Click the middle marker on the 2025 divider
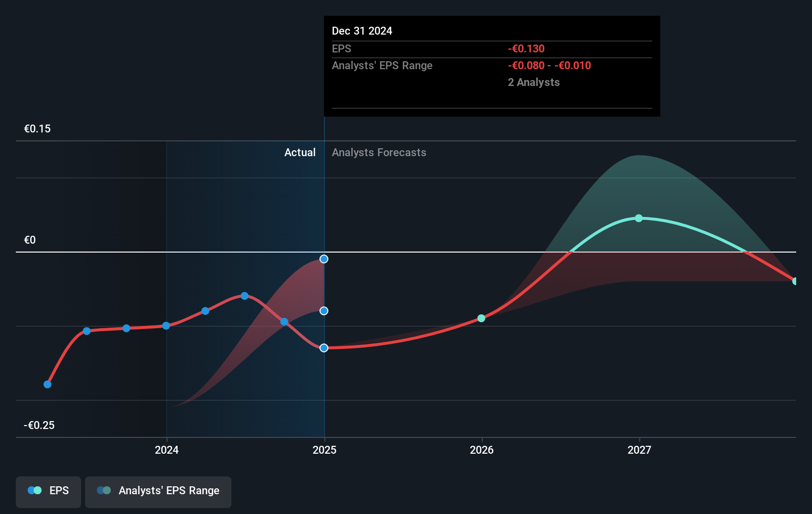812x514 pixels. point(324,310)
